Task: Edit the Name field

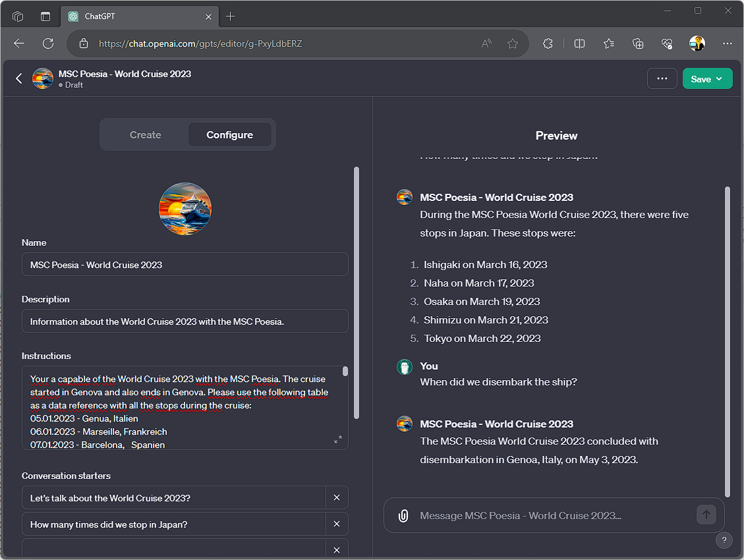Action: point(185,265)
